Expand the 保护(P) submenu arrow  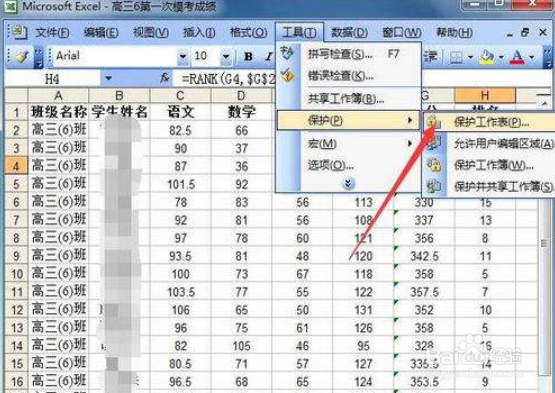click(410, 120)
